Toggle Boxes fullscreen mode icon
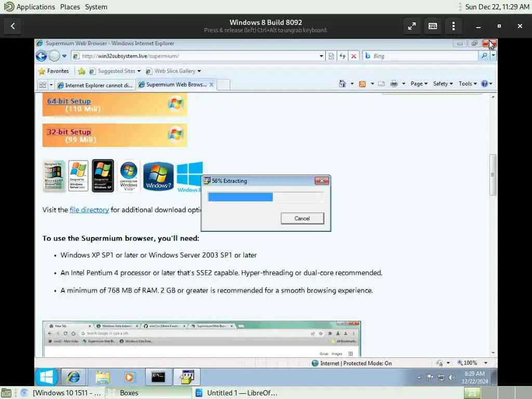The width and height of the screenshot is (532, 399). pos(412,26)
